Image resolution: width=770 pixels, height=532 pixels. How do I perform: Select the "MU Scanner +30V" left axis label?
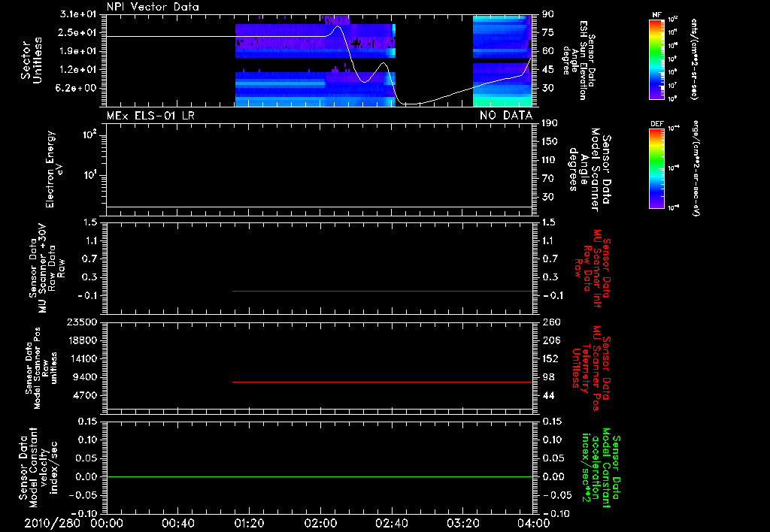pos(42,270)
